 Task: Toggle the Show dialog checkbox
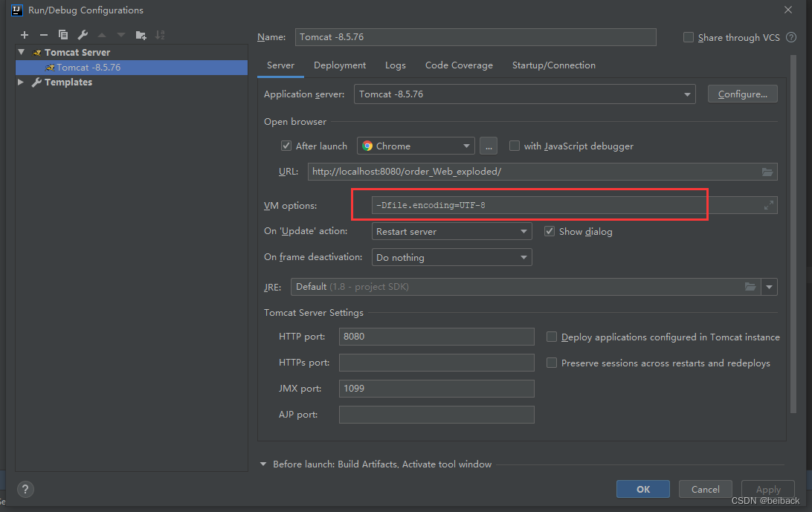point(550,231)
